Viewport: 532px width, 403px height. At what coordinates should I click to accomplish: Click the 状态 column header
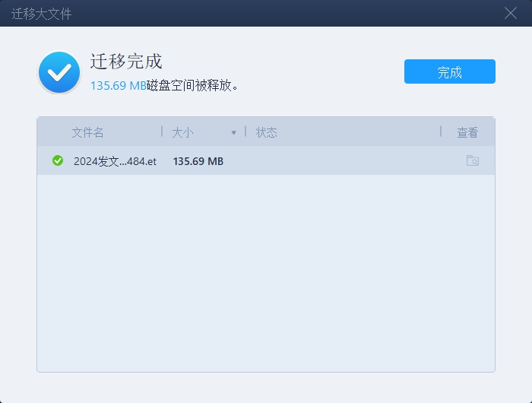[x=266, y=132]
